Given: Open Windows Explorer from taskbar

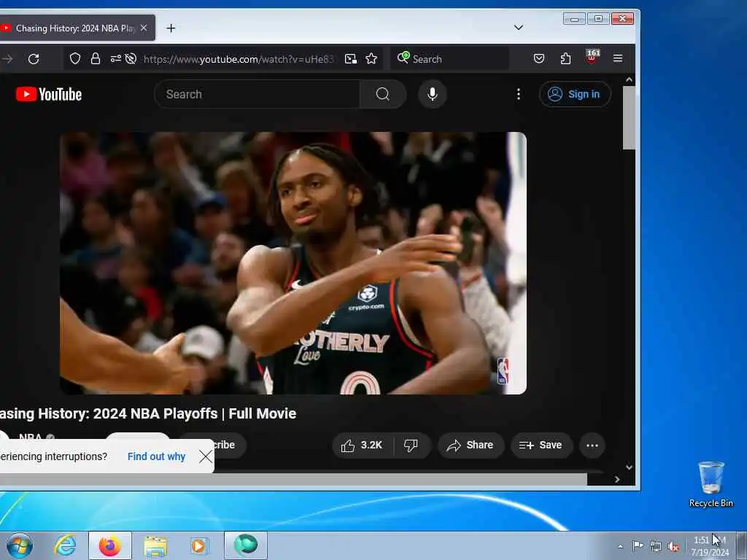Looking at the screenshot, I should (x=155, y=545).
